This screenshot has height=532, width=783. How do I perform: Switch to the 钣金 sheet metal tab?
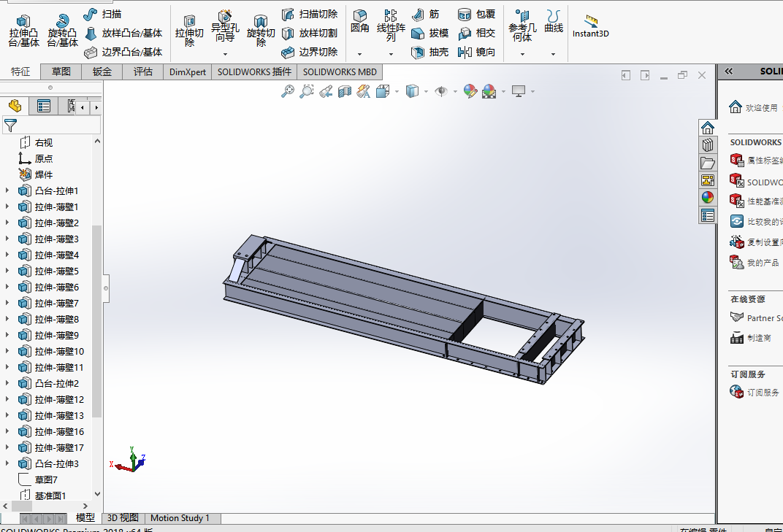102,72
